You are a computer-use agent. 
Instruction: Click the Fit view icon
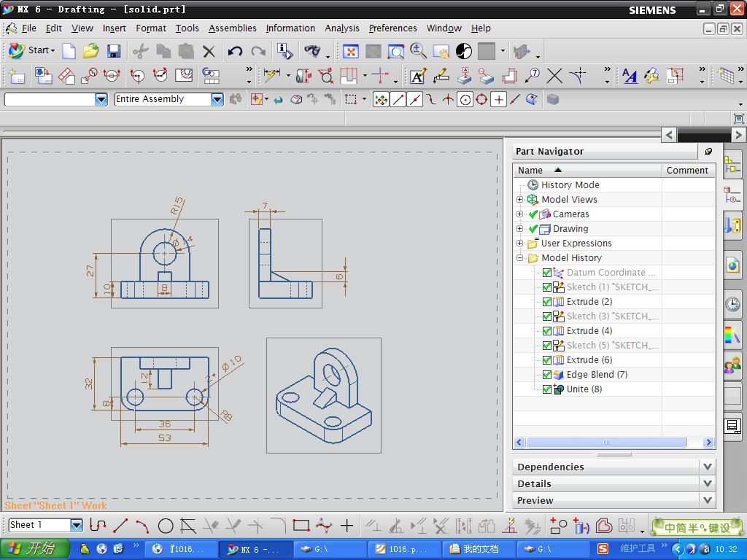pyautogui.click(x=351, y=51)
